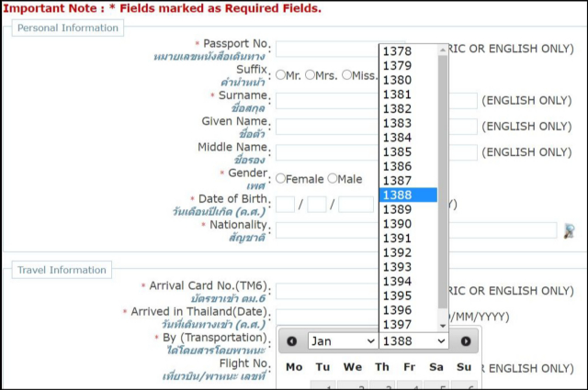Click the Passport No. input field
Screen dimensions: 588x390
(326, 50)
